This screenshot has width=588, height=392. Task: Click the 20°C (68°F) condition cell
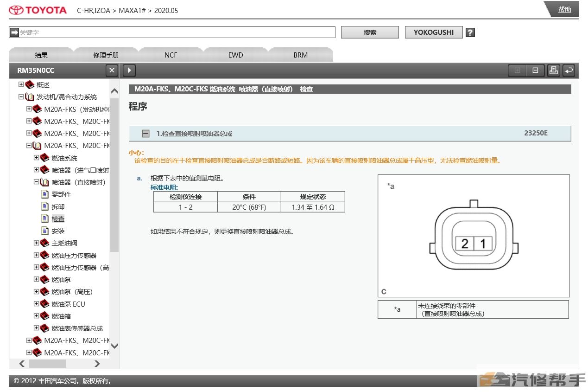tap(249, 207)
